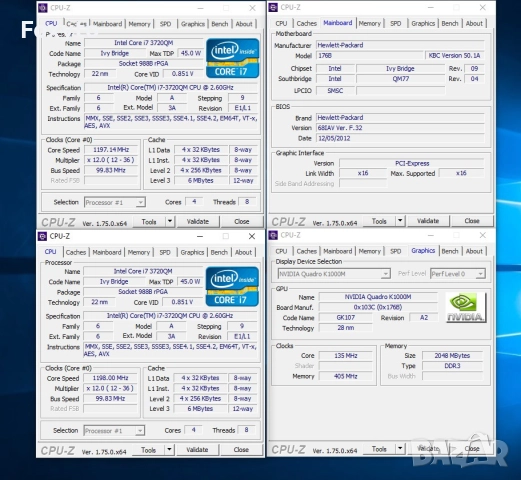This screenshot has height=480, width=521.
Task: Open SPD tab in bottom-left window
Action: coord(165,252)
